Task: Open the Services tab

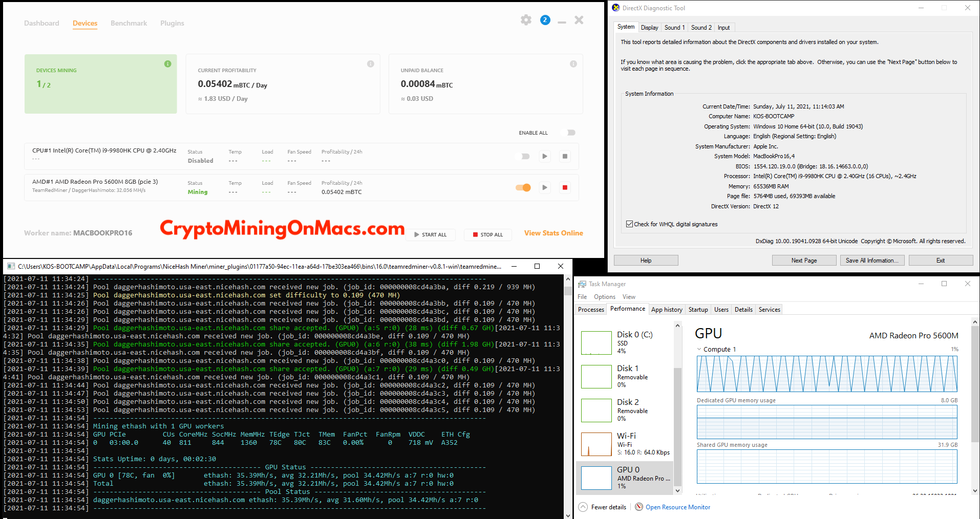Action: pyautogui.click(x=769, y=310)
